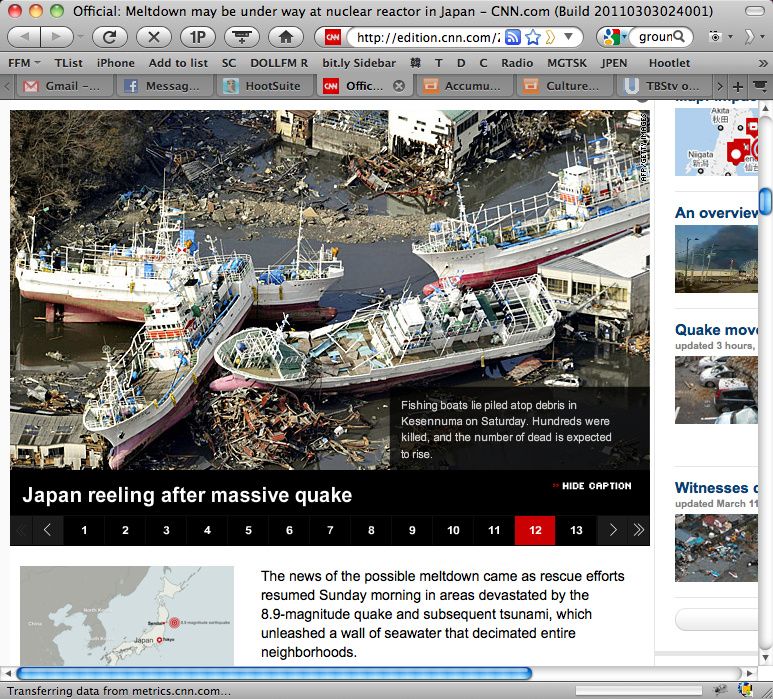Click the Japan earthquake map thumbnail
The image size is (773, 699).
pos(127,615)
